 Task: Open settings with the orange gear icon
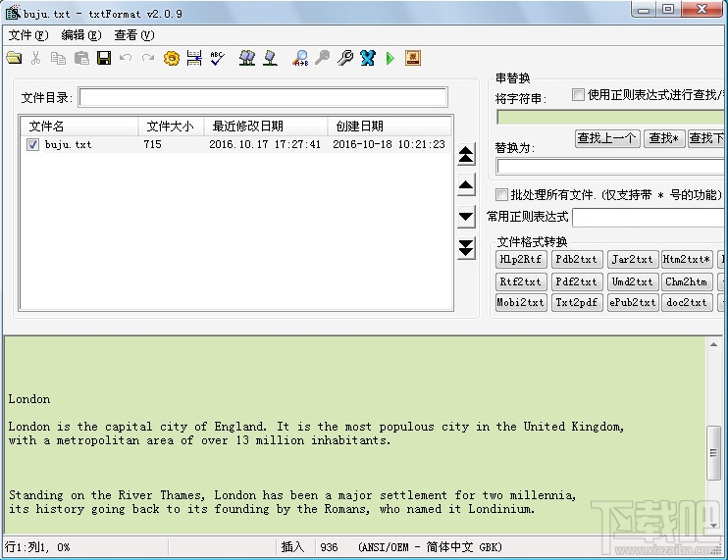pyautogui.click(x=172, y=58)
